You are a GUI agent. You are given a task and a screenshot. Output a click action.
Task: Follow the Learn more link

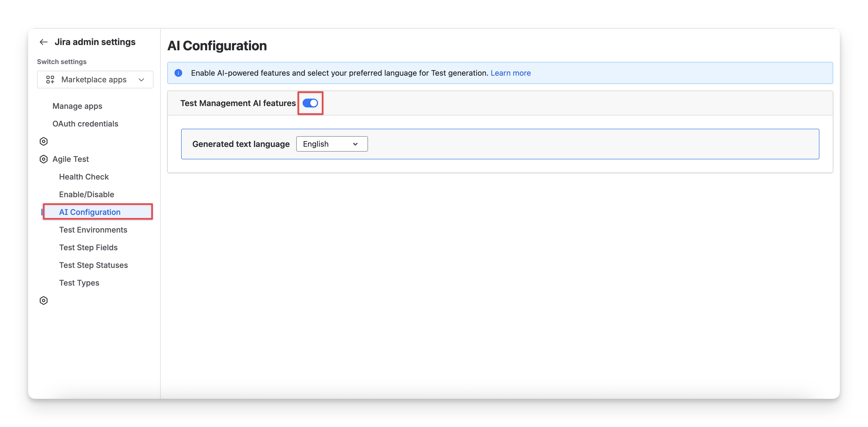pos(510,73)
